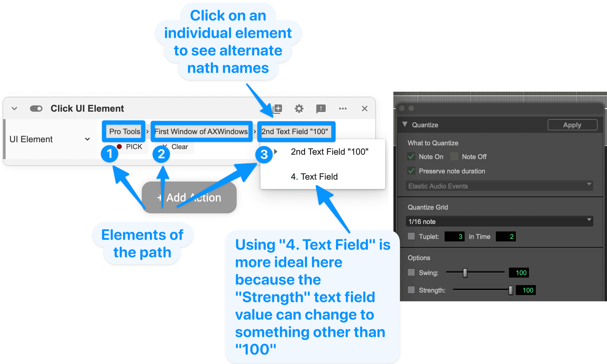Click the Add Action button
This screenshot has height=364, width=607.
[x=189, y=197]
